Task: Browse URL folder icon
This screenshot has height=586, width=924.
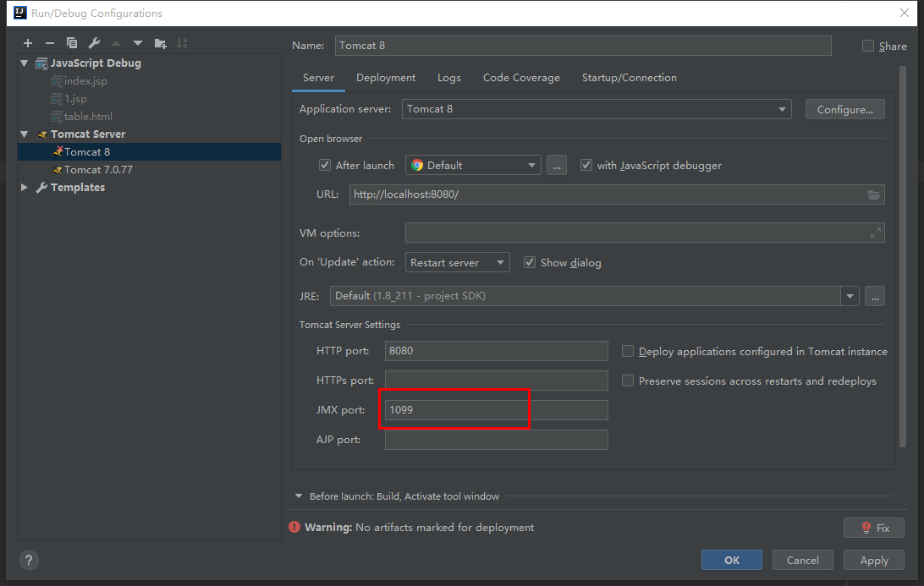Action: 874,195
